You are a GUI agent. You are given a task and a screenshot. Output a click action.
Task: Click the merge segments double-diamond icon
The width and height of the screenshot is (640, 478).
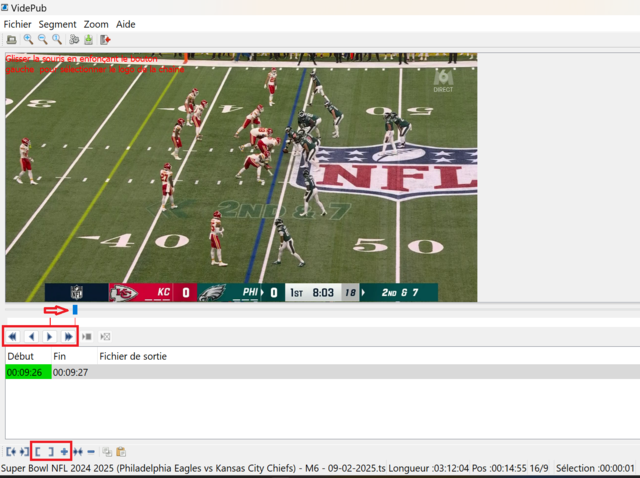coord(78,452)
